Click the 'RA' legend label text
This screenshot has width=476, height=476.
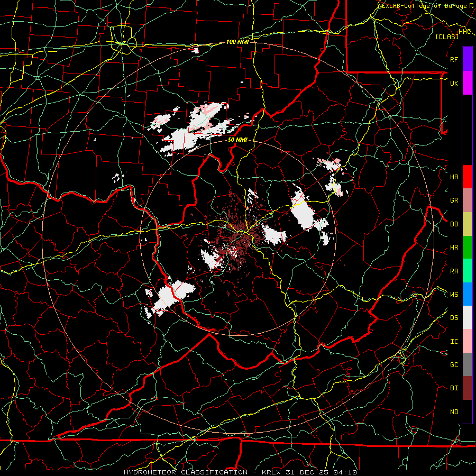click(x=454, y=271)
